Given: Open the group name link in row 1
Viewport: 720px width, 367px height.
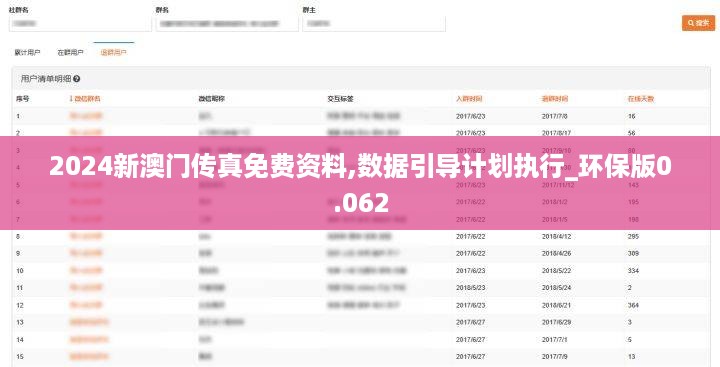Looking at the screenshot, I should tap(86, 116).
